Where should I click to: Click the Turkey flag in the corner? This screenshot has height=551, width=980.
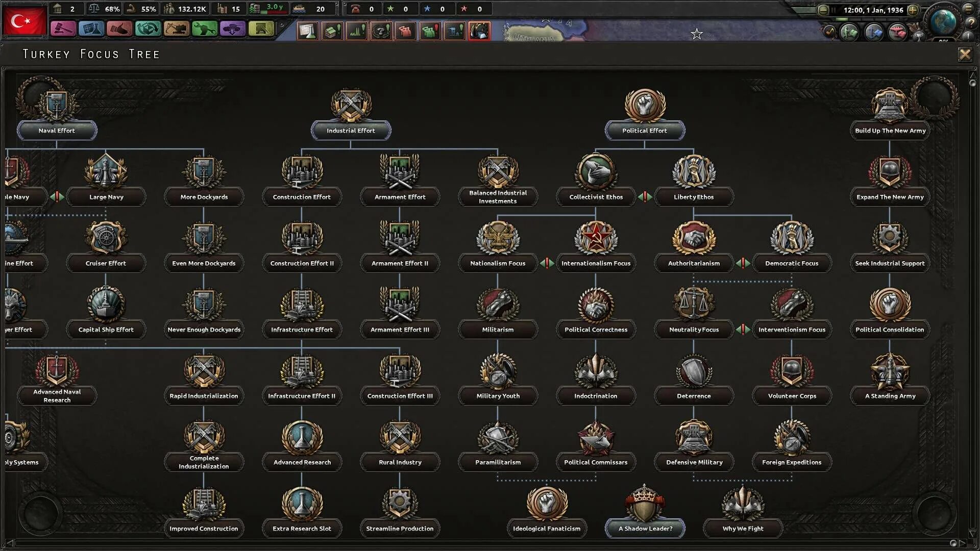tap(24, 21)
